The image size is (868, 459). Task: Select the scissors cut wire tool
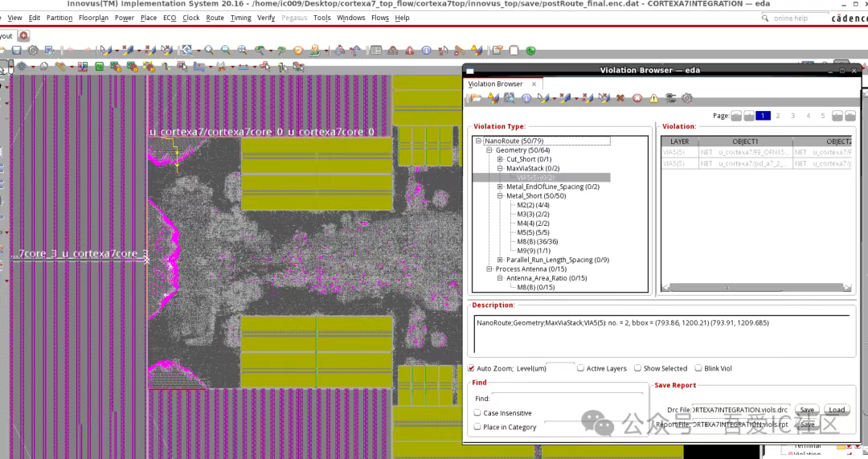click(221, 67)
